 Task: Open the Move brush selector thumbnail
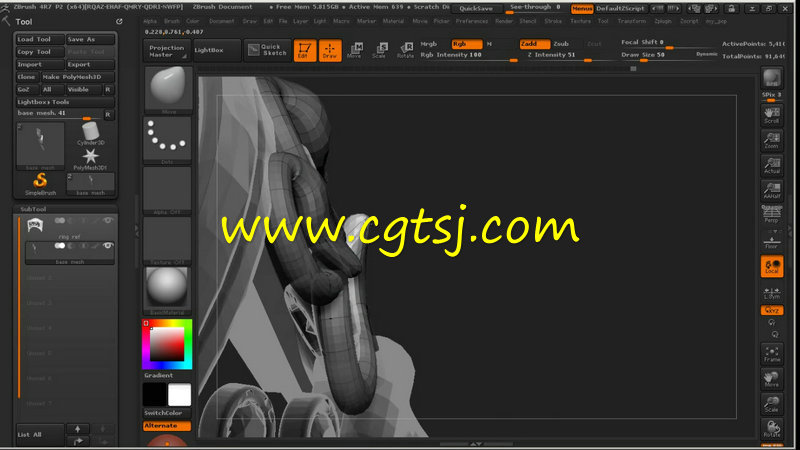(168, 90)
